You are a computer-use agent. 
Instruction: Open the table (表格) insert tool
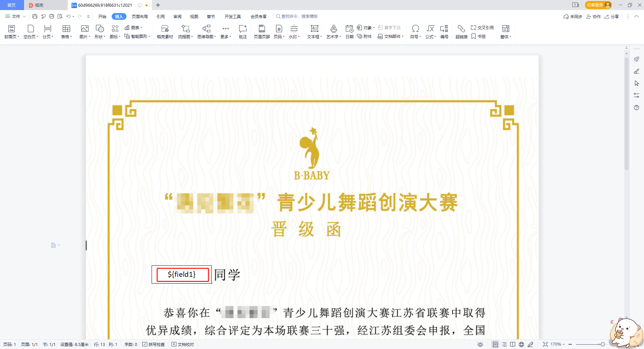point(66,32)
